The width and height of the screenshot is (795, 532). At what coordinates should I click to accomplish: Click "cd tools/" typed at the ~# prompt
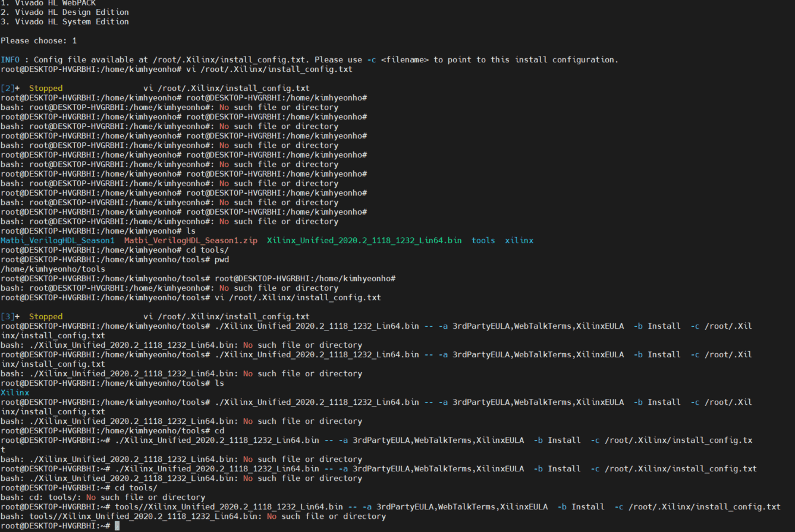[x=136, y=487]
